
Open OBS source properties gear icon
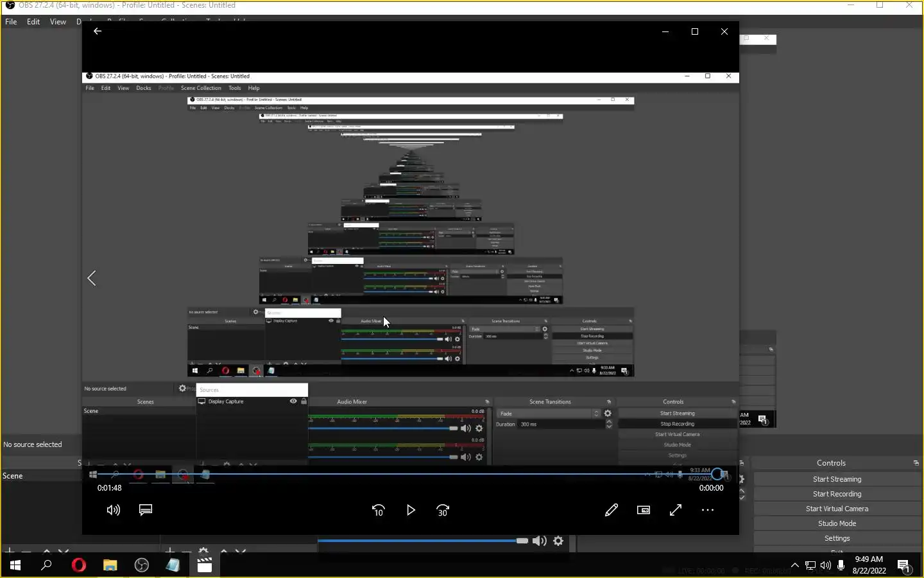coord(203,551)
